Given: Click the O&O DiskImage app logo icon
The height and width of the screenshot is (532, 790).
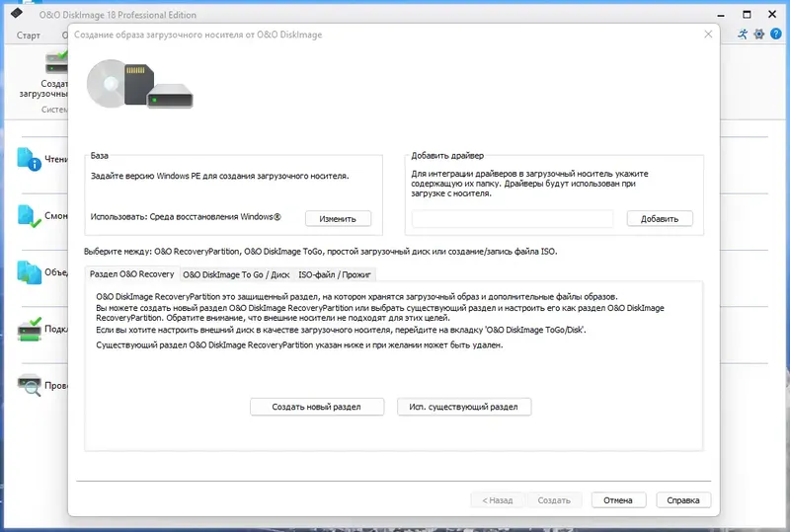Looking at the screenshot, I should pyautogui.click(x=17, y=13).
